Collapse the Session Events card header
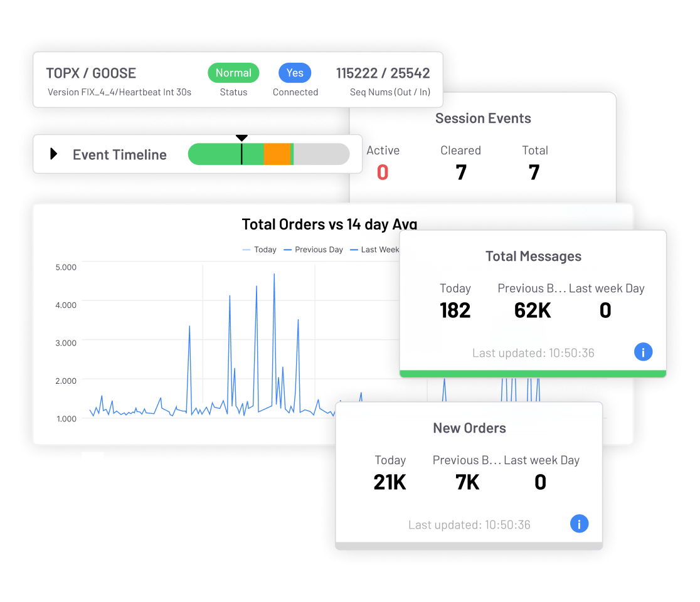The height and width of the screenshot is (602, 700). [483, 118]
